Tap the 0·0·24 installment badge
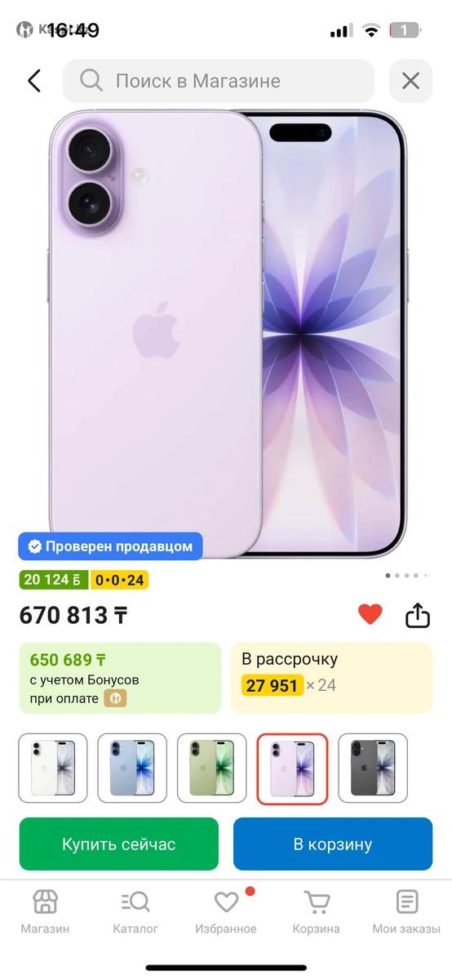 (120, 580)
